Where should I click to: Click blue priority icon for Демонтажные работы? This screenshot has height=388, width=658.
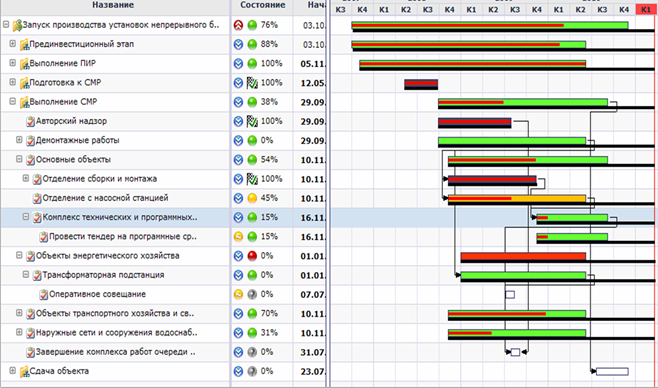tap(238, 141)
